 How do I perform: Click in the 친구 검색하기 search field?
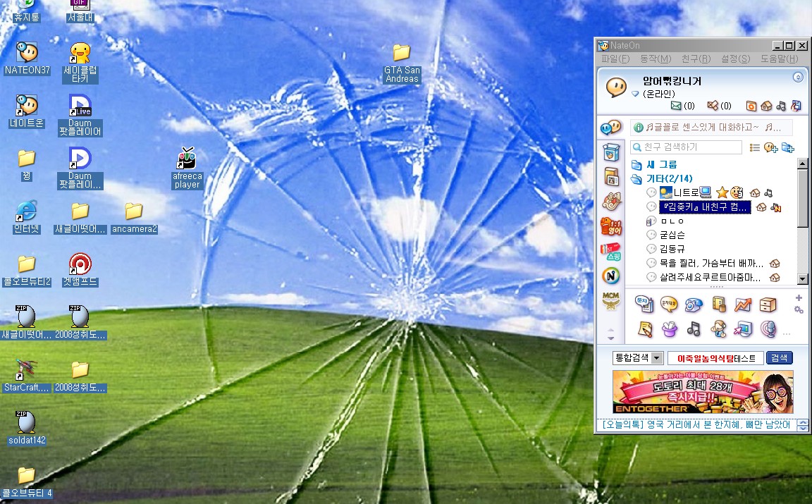686,147
